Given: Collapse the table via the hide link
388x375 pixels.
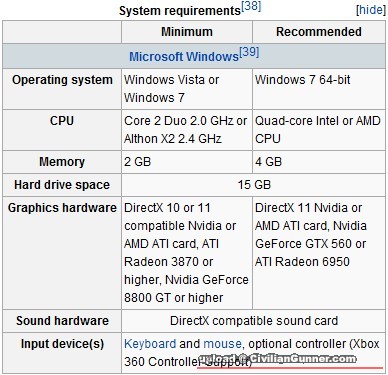Looking at the screenshot, I should pyautogui.click(x=371, y=10).
